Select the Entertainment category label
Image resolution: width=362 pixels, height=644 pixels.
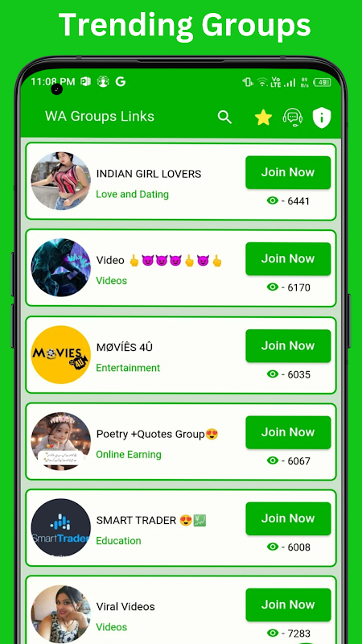point(128,368)
